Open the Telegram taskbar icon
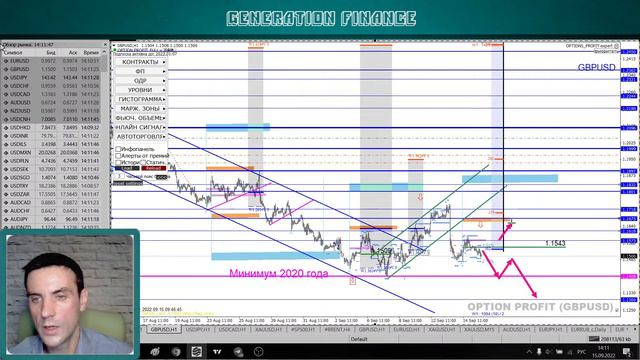The width and height of the screenshot is (640, 360). (x=238, y=351)
